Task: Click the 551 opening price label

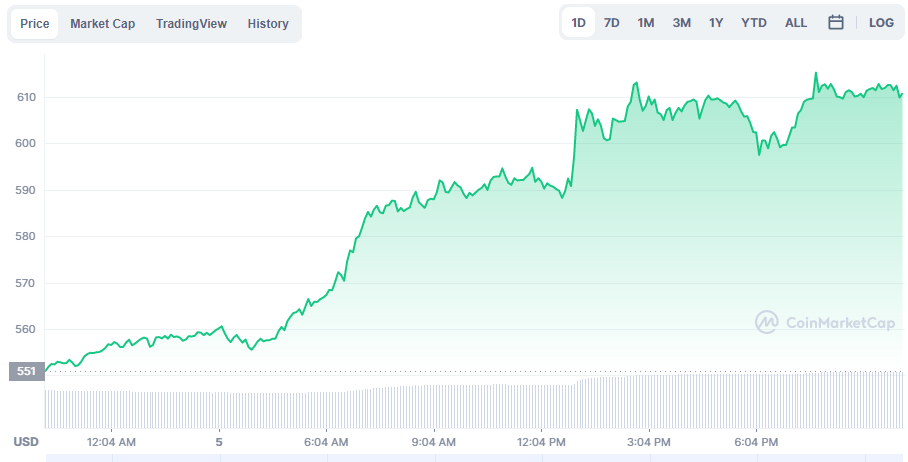Action: click(27, 371)
